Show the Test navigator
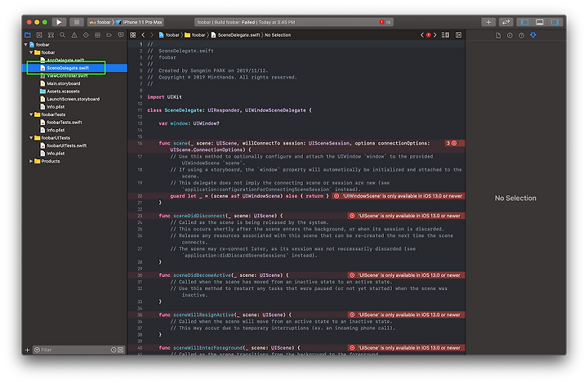Image resolution: width=588 pixels, height=384 pixels. 86,35
